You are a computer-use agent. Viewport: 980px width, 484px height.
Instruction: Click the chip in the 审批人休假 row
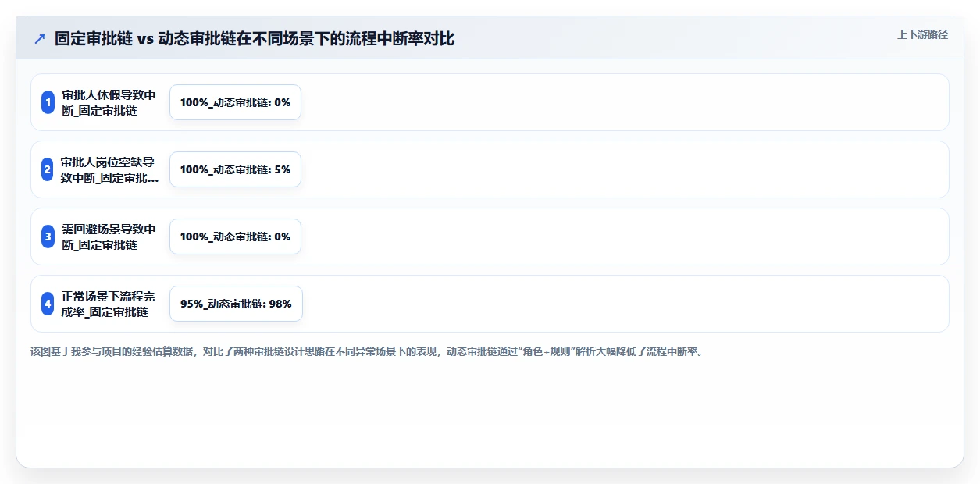click(x=235, y=102)
